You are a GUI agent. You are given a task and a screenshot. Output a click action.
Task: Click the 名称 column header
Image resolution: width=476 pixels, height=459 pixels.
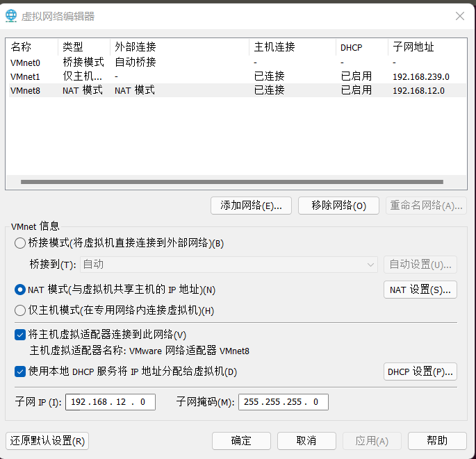tap(32, 47)
